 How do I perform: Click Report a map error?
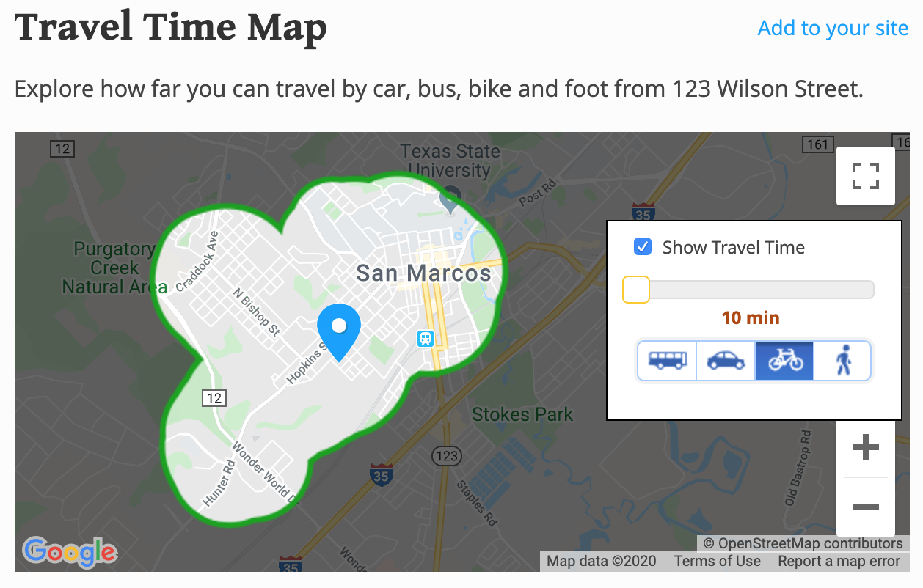pos(839,562)
